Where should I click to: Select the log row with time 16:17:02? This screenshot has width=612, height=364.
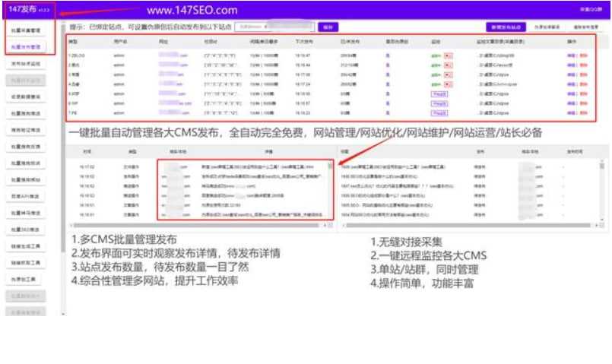[200, 167]
